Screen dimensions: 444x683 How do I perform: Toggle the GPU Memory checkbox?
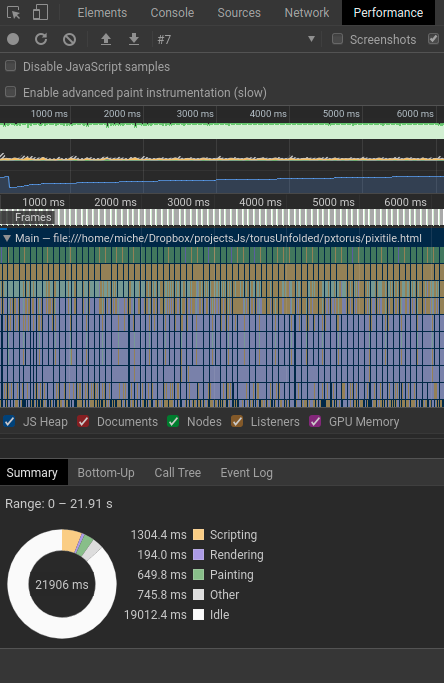[315, 421]
